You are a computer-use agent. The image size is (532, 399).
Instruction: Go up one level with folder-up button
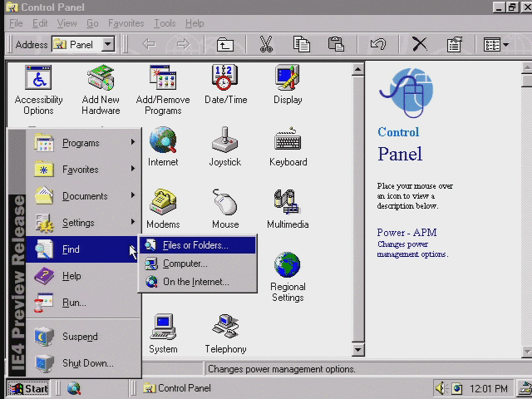click(225, 44)
